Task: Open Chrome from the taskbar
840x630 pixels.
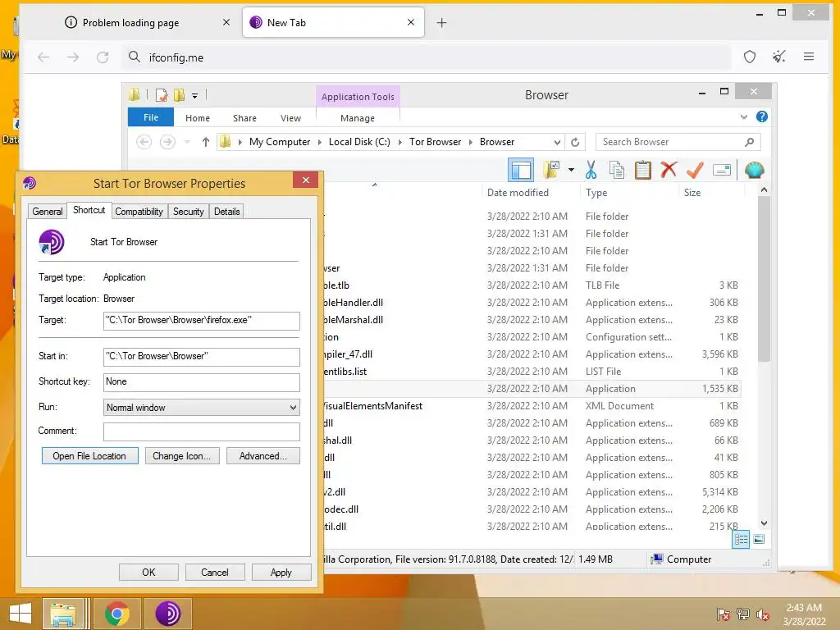Action: [x=116, y=614]
